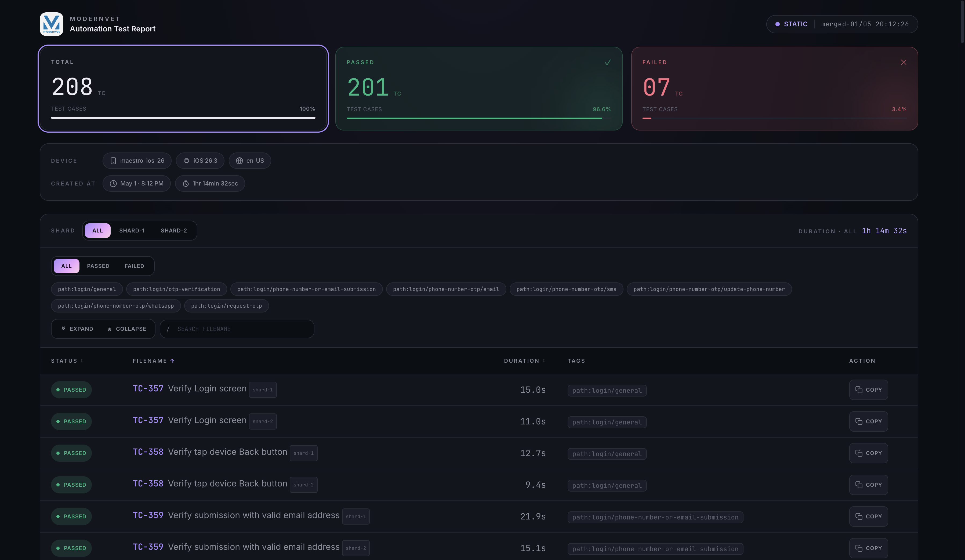This screenshot has height=560, width=965.
Task: Toggle the path:login/otp-verification tag filter
Action: pos(176,289)
